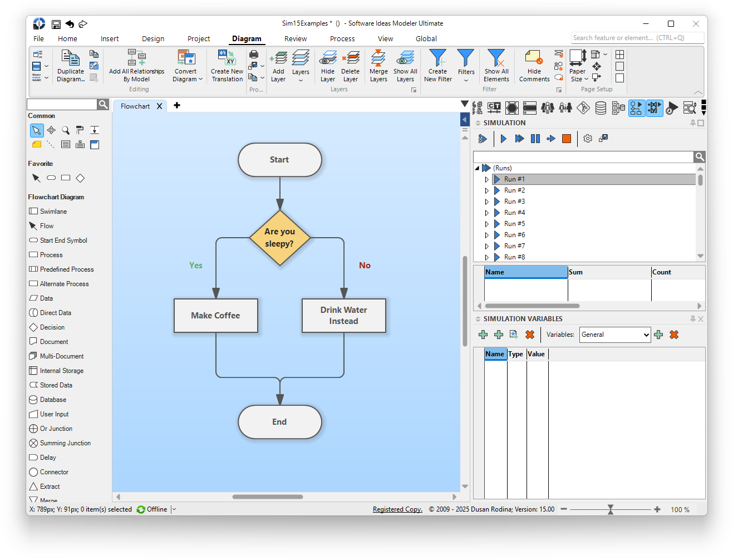Collapse the right sidebar with blue arrow
Screen dimensions: 733x560
465,119
